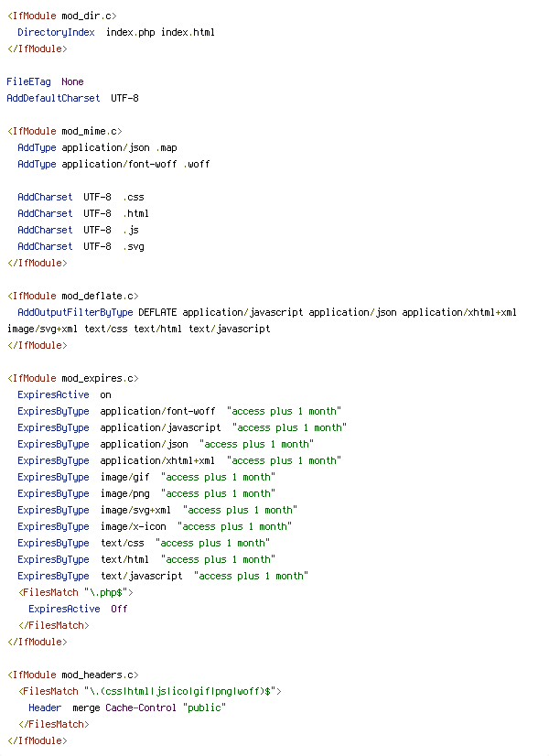Click the mod_expires.c opening tag

[x=73, y=379]
